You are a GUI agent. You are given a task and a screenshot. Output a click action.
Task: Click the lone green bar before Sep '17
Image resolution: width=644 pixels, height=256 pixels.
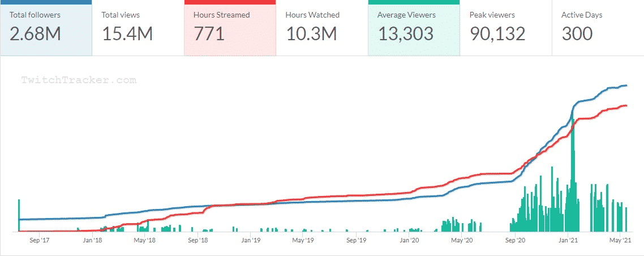click(x=19, y=215)
